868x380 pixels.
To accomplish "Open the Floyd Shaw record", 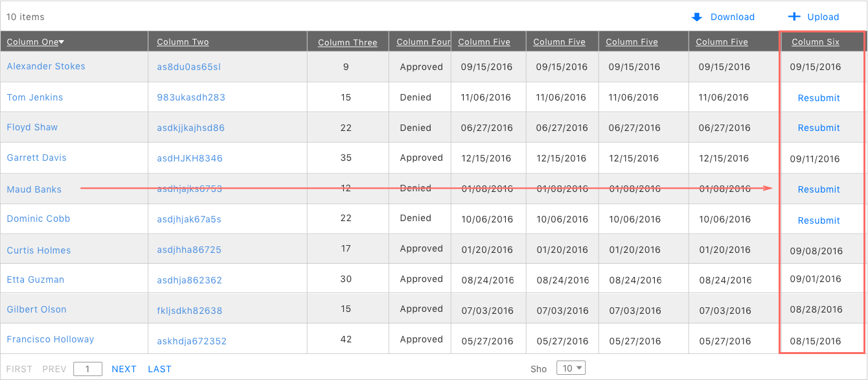I will [32, 127].
